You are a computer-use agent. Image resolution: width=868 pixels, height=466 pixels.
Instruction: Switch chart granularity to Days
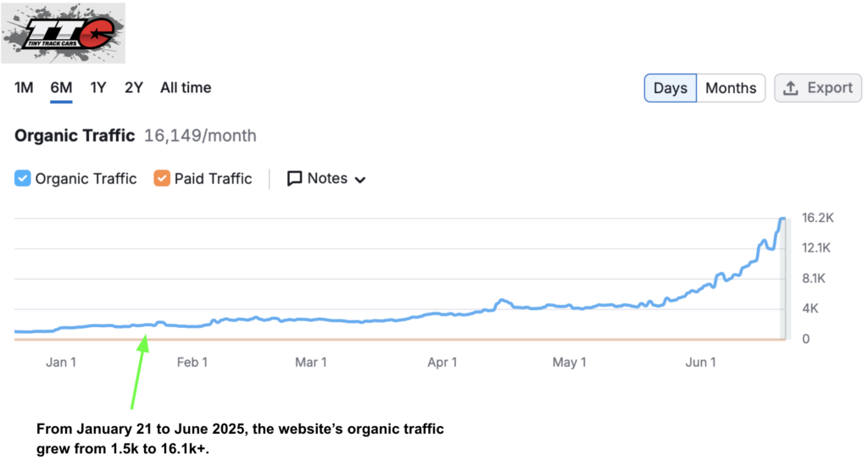point(670,88)
